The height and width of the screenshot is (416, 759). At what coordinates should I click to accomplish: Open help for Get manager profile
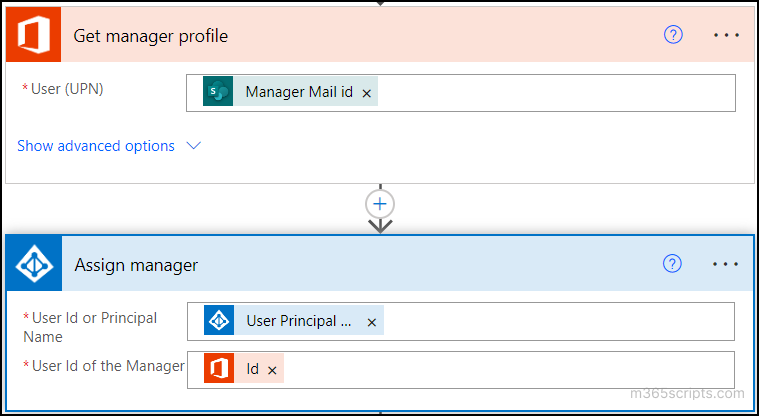pyautogui.click(x=673, y=35)
